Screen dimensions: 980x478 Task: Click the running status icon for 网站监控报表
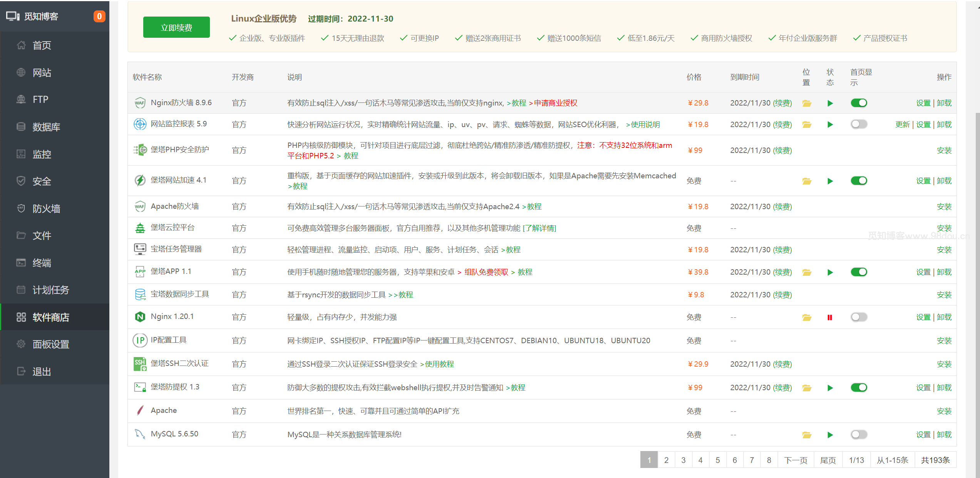click(830, 124)
